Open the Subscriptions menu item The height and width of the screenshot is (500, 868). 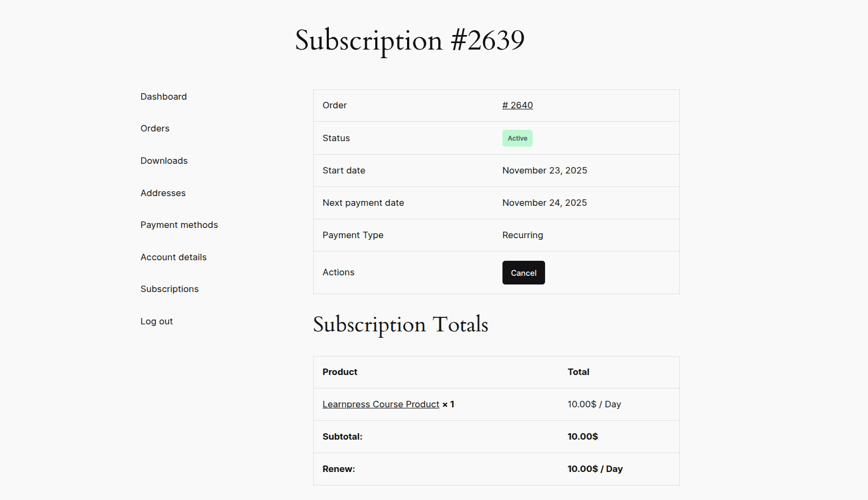169,289
